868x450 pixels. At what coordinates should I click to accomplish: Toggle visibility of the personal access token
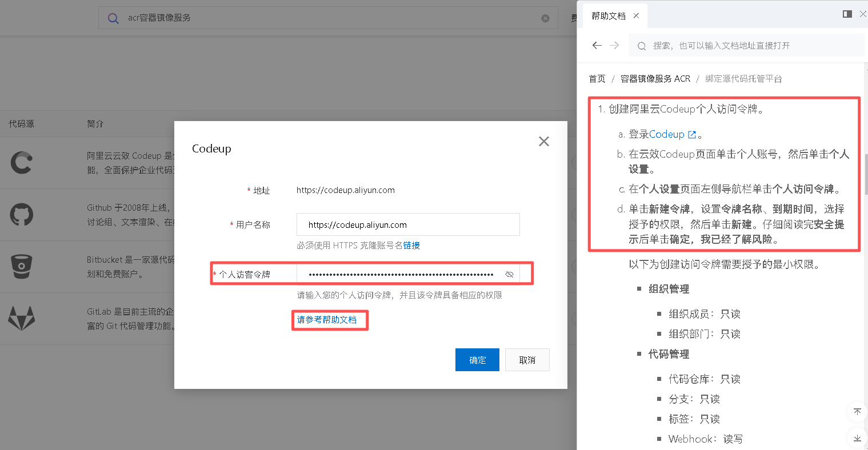coord(509,274)
